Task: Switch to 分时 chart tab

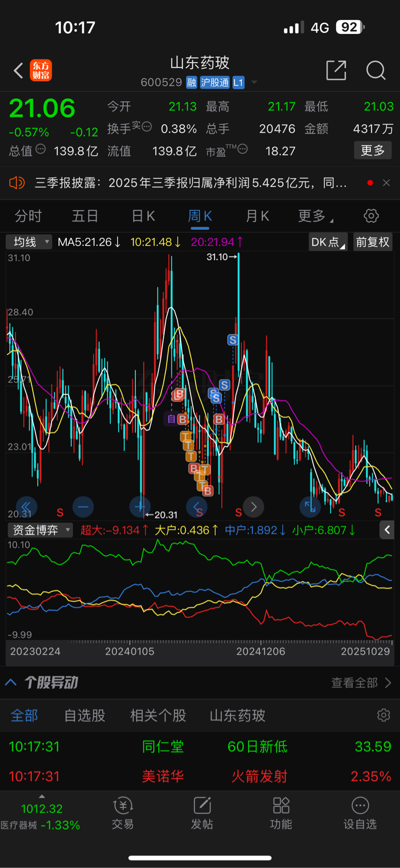Action: [x=28, y=216]
